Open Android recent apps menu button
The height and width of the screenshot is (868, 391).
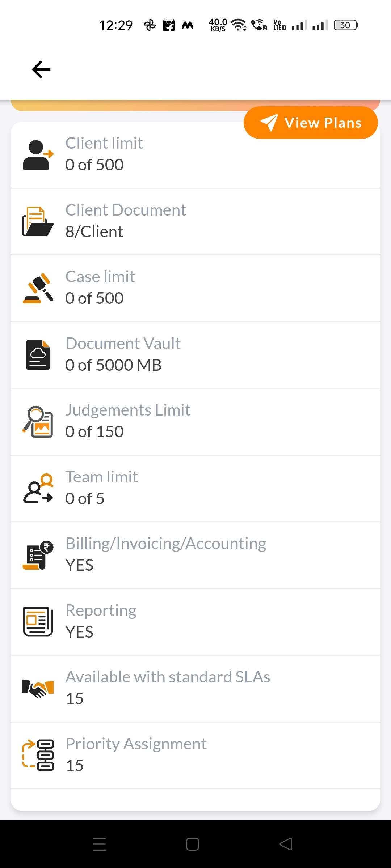tap(99, 844)
